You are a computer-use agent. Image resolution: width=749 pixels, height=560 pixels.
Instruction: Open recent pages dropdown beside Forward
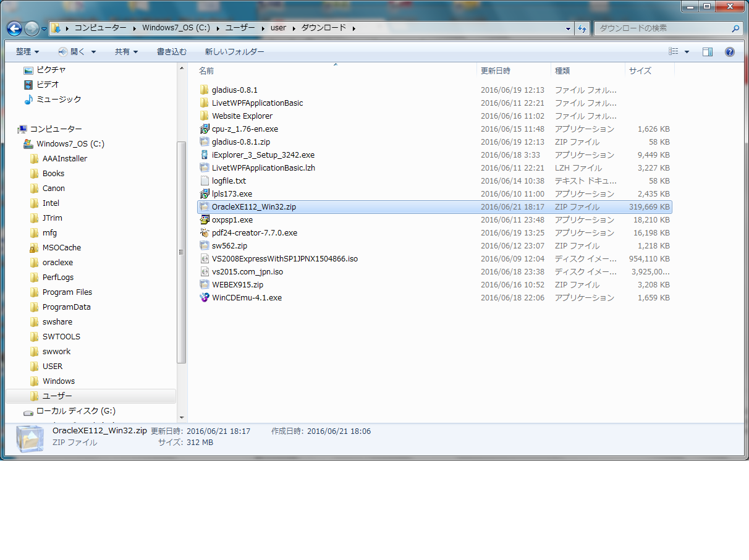click(x=44, y=29)
